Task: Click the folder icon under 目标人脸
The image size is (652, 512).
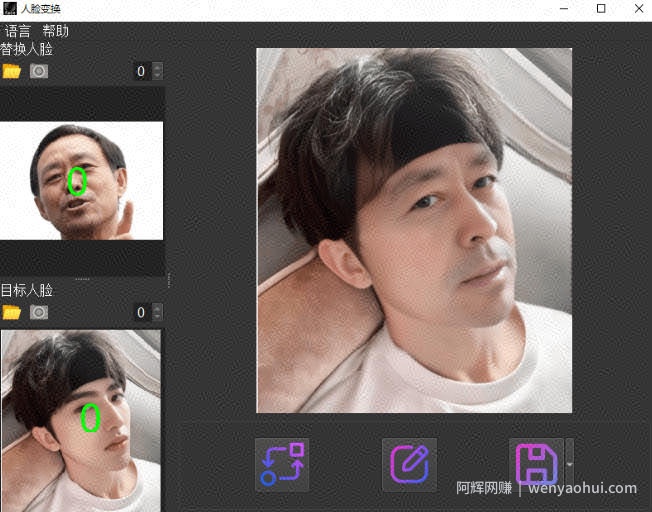Action: pos(12,312)
